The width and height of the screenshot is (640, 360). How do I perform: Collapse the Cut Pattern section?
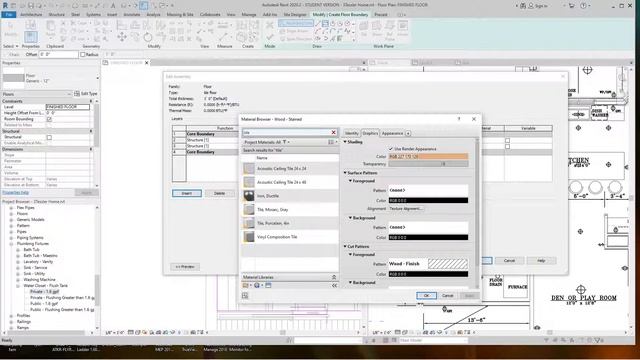point(345,247)
